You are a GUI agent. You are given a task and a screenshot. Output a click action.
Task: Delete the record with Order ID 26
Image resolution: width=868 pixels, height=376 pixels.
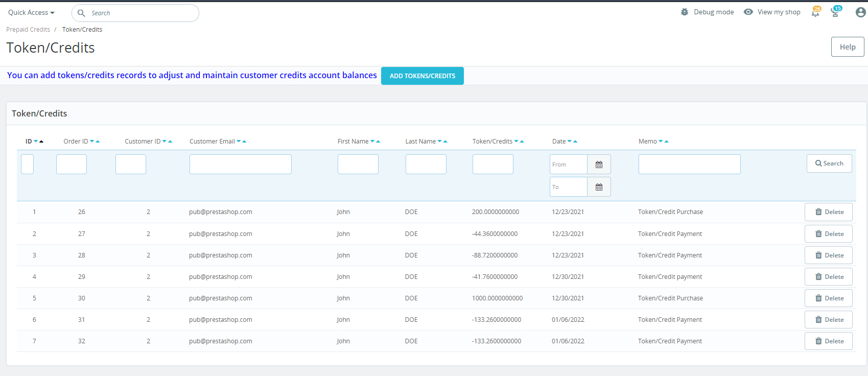click(x=829, y=212)
